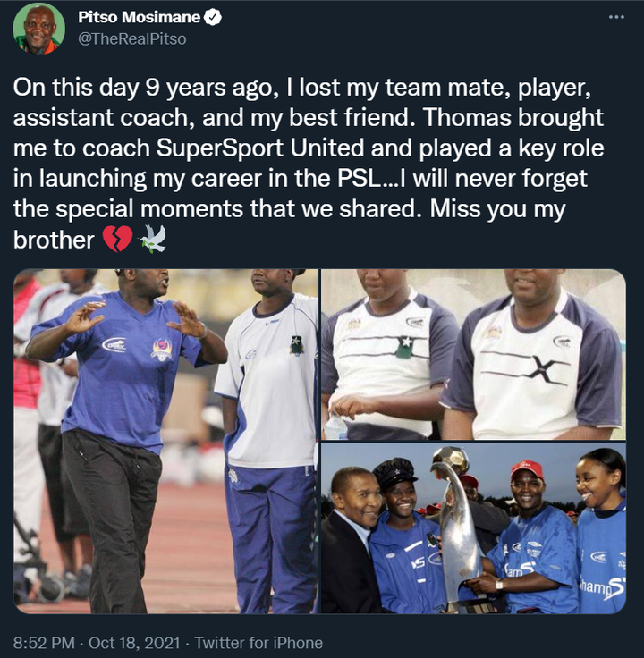Viewport: 644px width, 658px height.
Task: Open the @TheRealPitso handle link
Action: click(132, 39)
